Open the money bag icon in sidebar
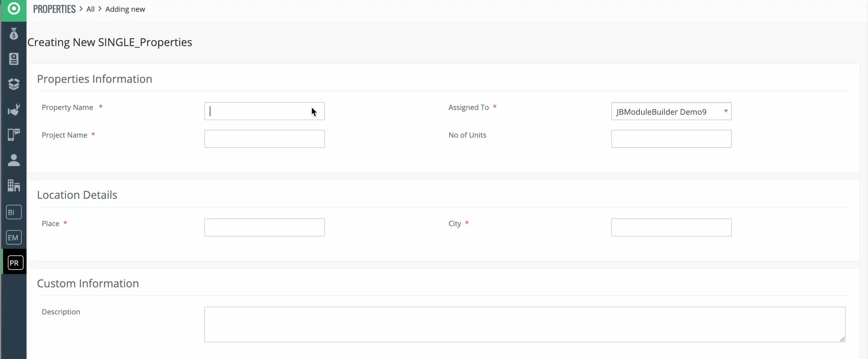The image size is (868, 359). [x=14, y=34]
